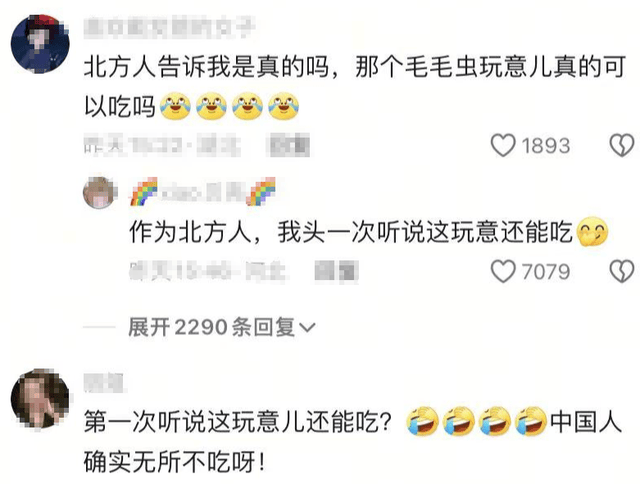Tap the blurred reply button under first comment
The height and width of the screenshot is (484, 640).
pyautogui.click(x=288, y=145)
